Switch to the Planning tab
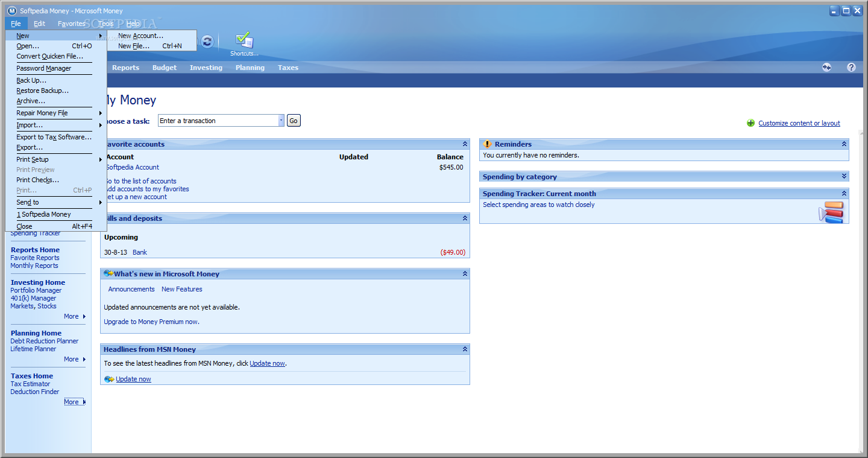Viewport: 868px width, 458px height. pyautogui.click(x=250, y=68)
